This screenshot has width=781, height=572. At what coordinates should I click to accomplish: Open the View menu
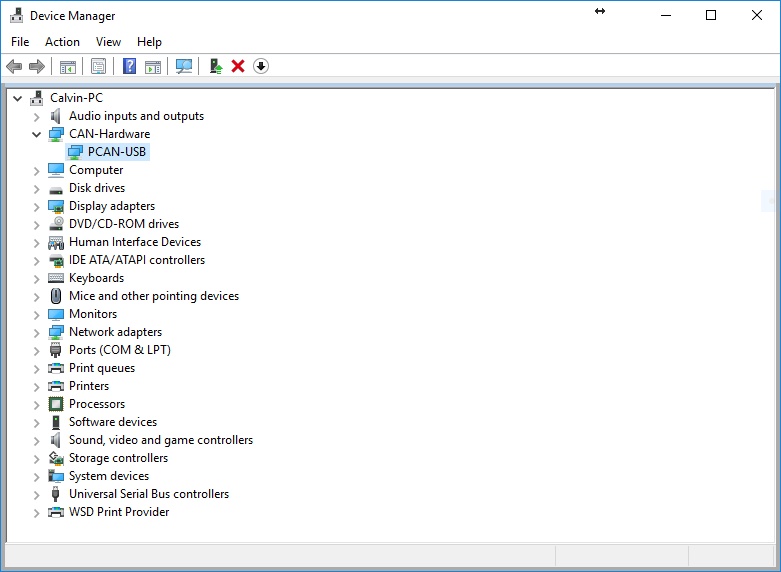click(108, 42)
